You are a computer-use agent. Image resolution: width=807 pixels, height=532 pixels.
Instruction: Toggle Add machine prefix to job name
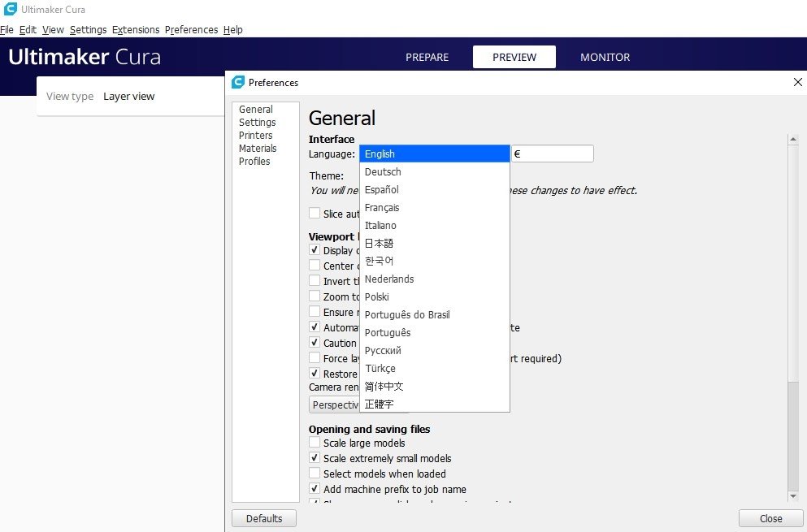(315, 489)
